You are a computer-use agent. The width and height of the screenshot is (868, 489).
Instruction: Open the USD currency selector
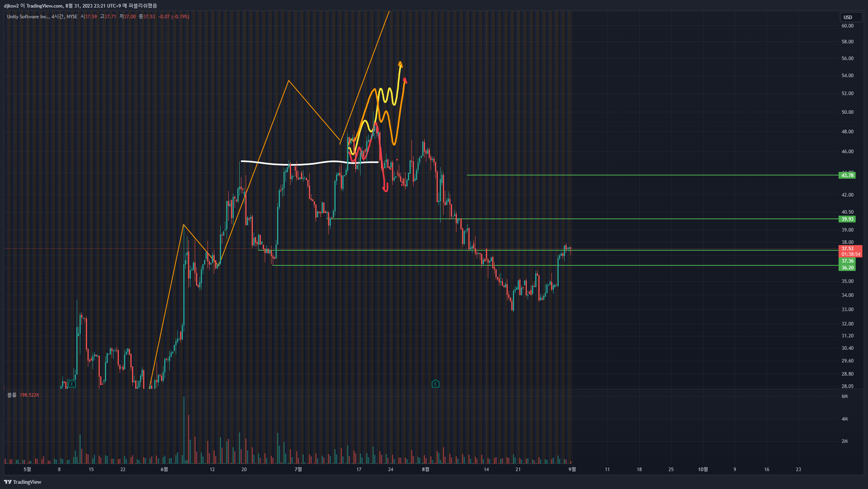coord(848,17)
